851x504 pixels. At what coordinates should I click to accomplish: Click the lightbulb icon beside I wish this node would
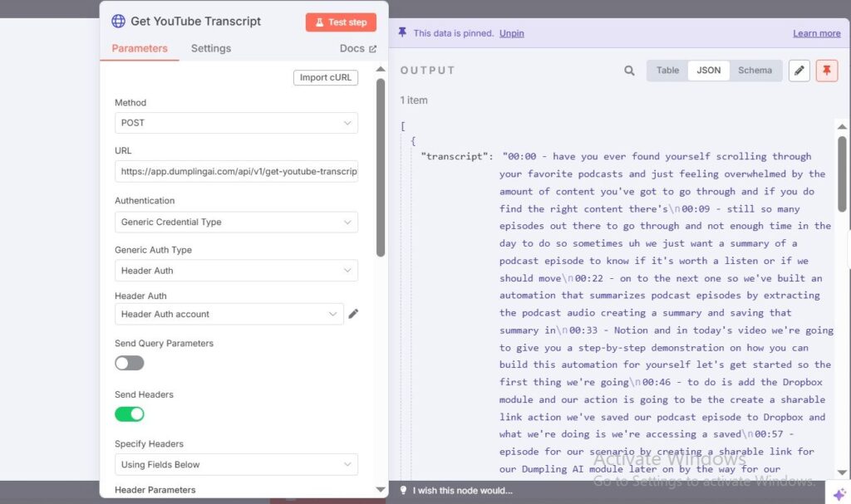coord(403,491)
